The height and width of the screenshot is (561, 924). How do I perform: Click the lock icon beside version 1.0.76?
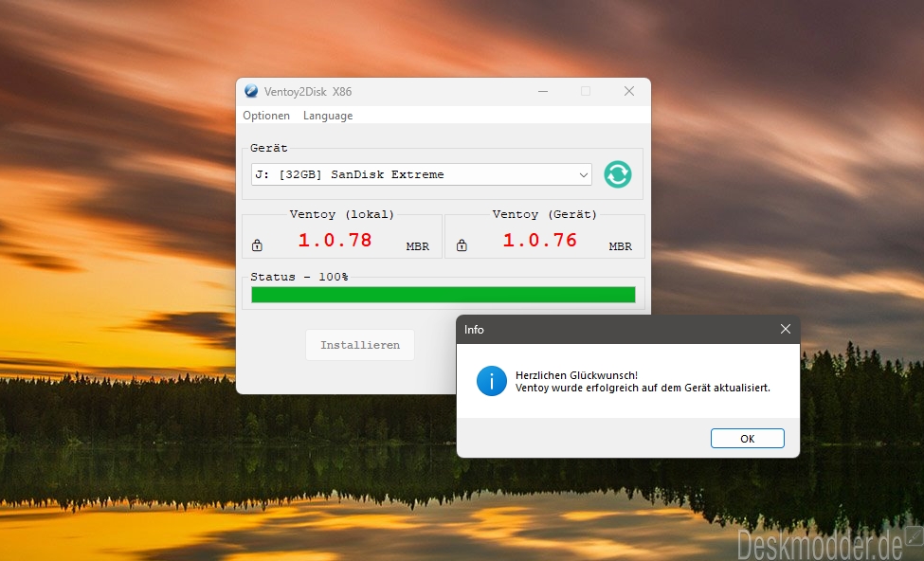click(x=462, y=245)
